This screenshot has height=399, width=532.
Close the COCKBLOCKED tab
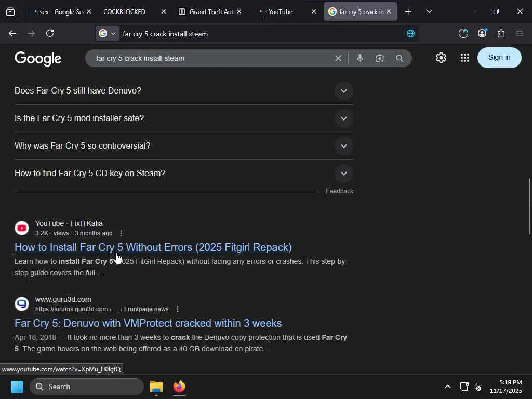[164, 11]
